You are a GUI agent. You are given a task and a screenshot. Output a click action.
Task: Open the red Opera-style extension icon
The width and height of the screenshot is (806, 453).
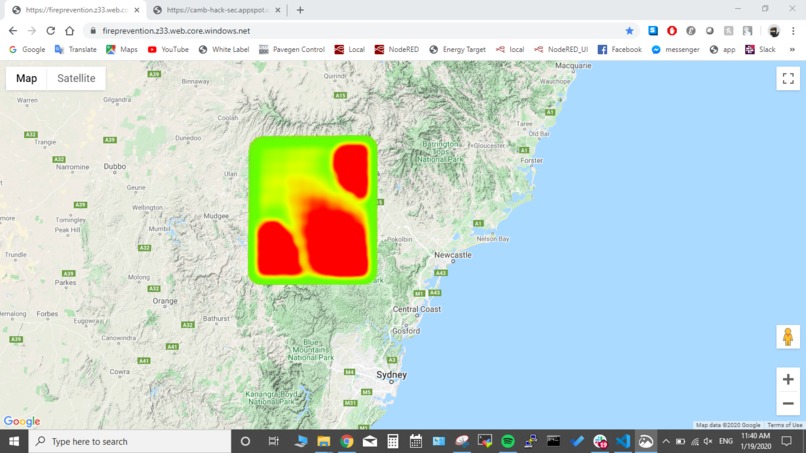(672, 31)
